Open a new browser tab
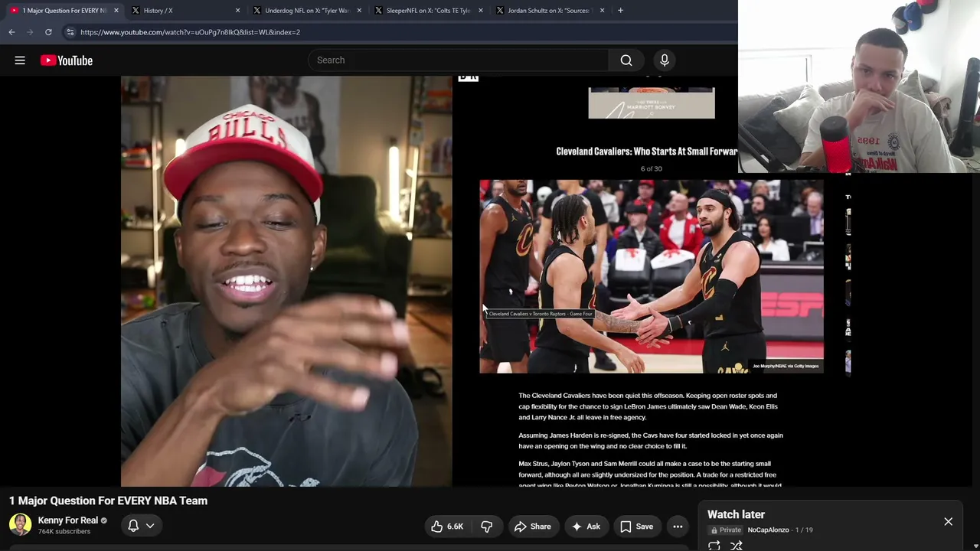Image resolution: width=980 pixels, height=551 pixels. pyautogui.click(x=620, y=11)
